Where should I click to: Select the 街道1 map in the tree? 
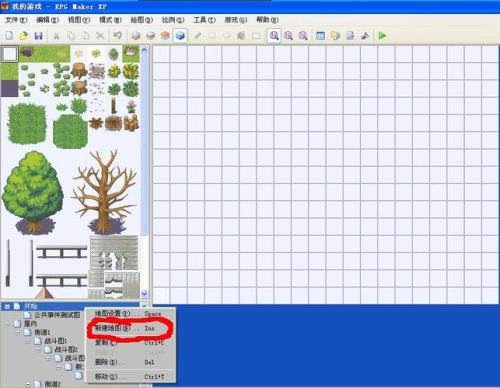click(42, 332)
